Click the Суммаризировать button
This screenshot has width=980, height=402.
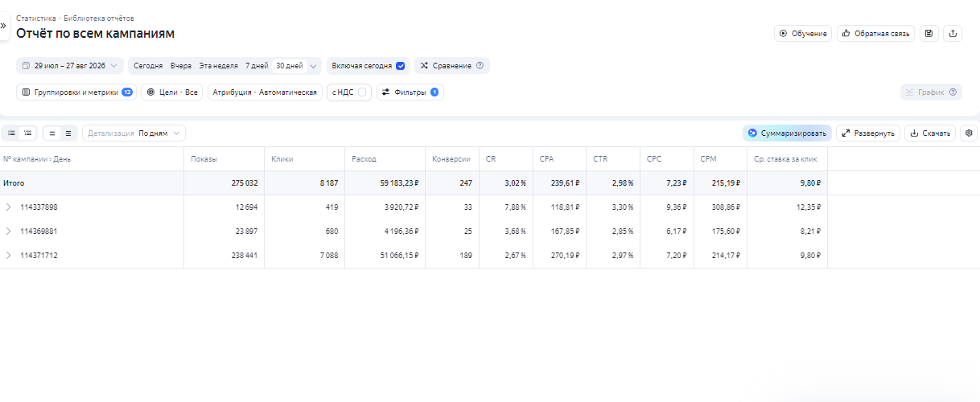(787, 133)
